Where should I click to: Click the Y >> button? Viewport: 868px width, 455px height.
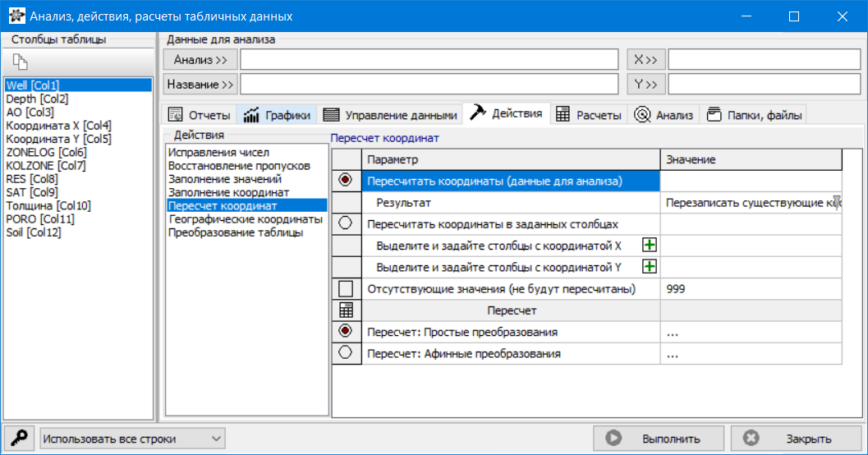click(645, 84)
